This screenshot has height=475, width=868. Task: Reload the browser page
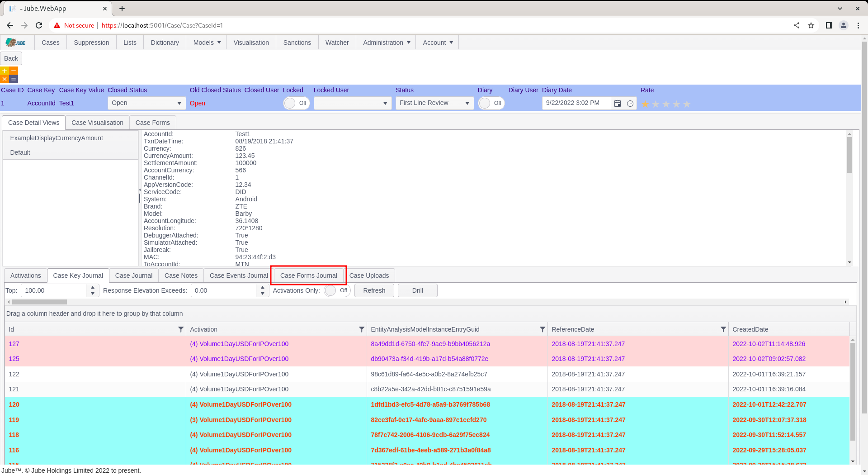click(x=39, y=25)
